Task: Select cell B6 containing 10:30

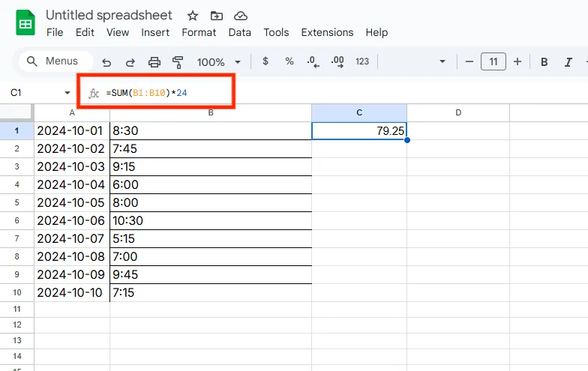Action: tap(210, 220)
